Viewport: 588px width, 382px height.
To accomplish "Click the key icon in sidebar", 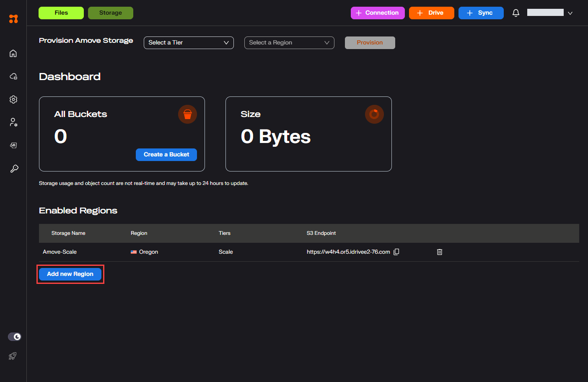I will pos(14,169).
